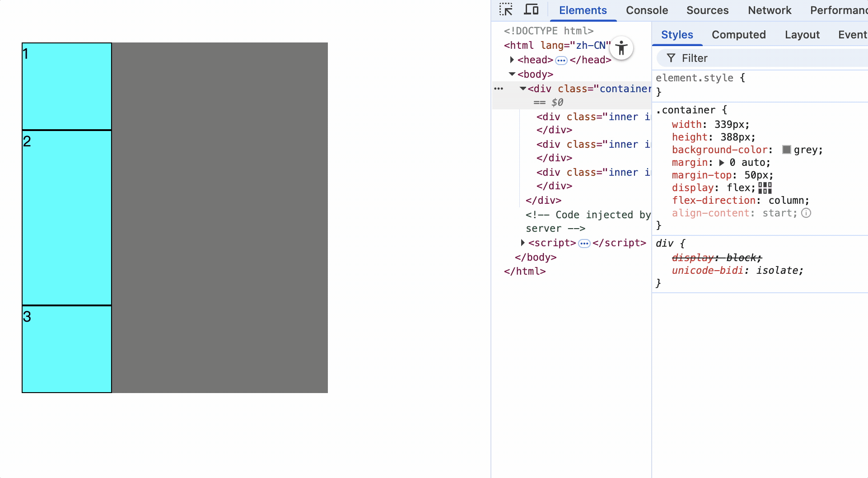The height and width of the screenshot is (478, 868).
Task: Select the DOCTYPE html line
Action: (x=549, y=31)
